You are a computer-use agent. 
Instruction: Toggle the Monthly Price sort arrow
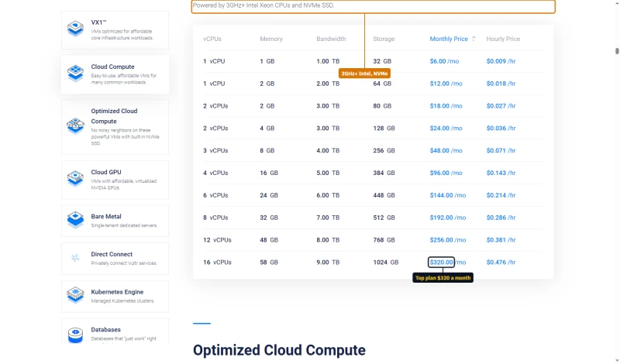[474, 39]
